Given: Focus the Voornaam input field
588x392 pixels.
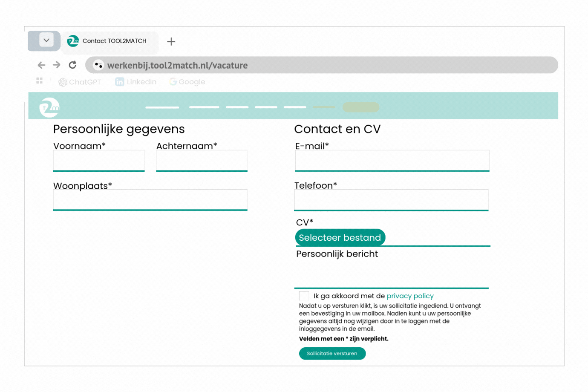Looking at the screenshot, I should 99,160.
